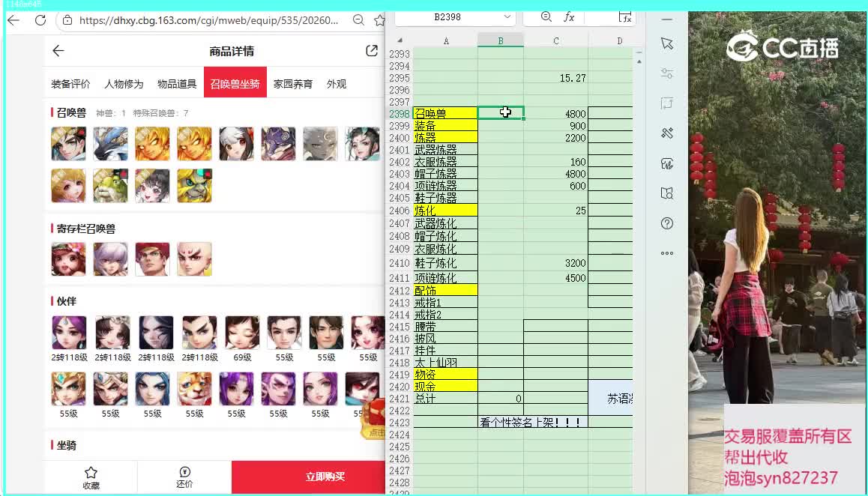Switch to the 人物修为 tab
Image resolution: width=868 pixels, height=496 pixels.
click(124, 84)
